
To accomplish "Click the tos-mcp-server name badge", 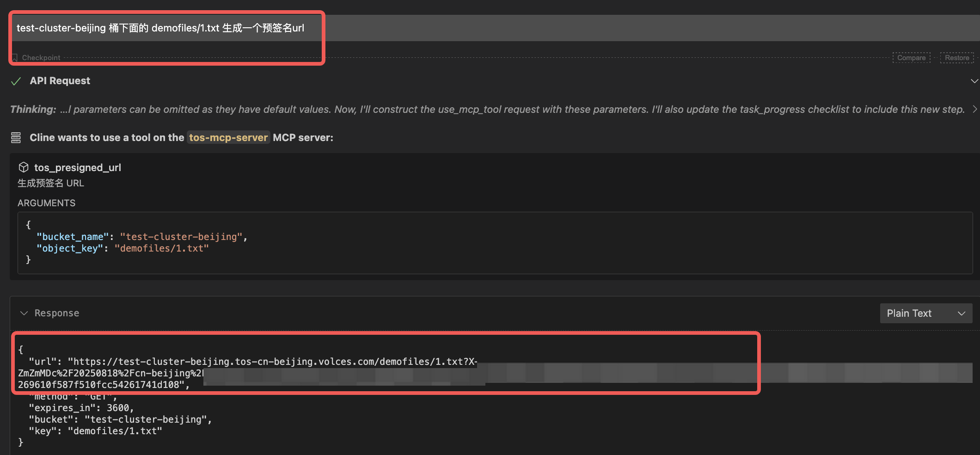I will click(228, 138).
